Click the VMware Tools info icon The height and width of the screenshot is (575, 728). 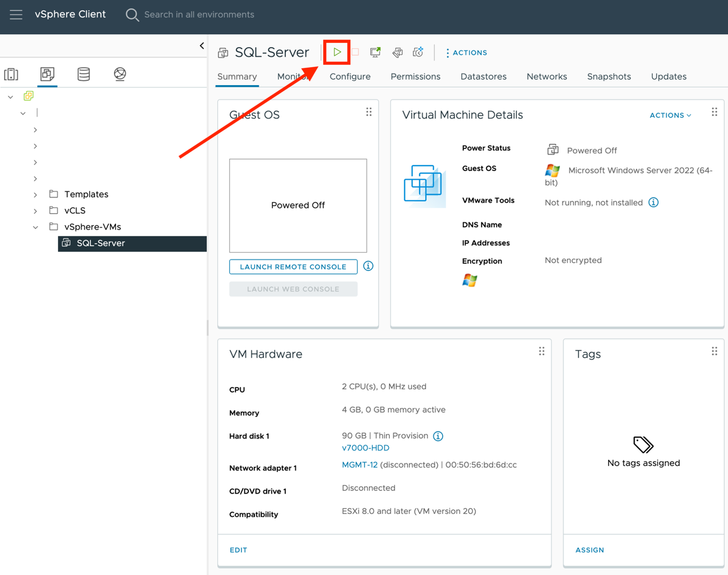tap(653, 202)
